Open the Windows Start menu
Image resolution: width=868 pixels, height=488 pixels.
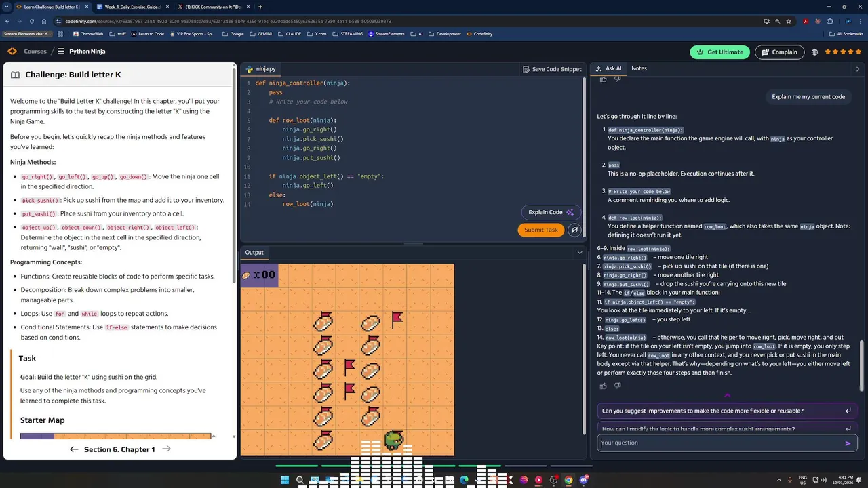tap(285, 480)
